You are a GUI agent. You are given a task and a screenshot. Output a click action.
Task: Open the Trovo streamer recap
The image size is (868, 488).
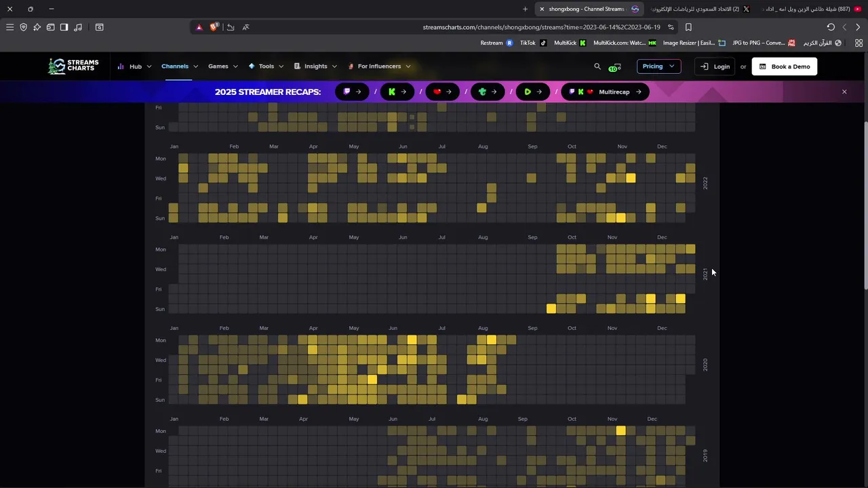[x=488, y=91]
